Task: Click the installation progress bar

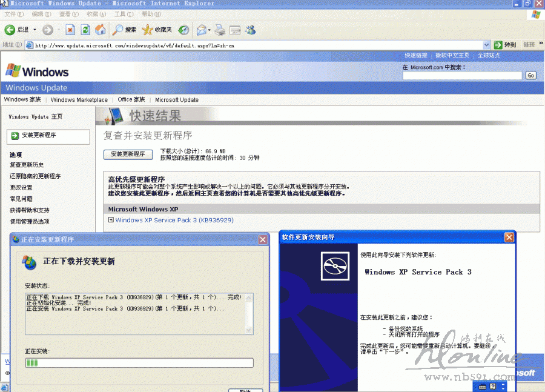Action: 139,363
